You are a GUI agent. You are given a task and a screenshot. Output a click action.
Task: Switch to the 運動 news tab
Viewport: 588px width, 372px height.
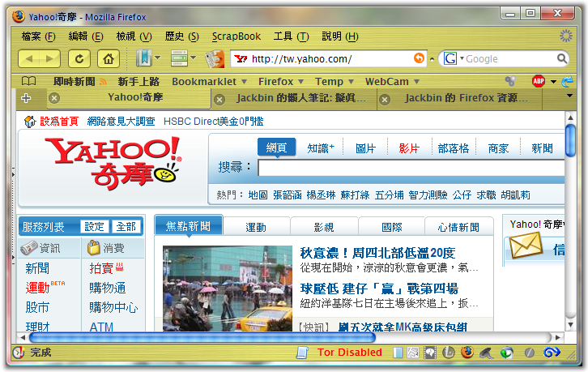[256, 227]
